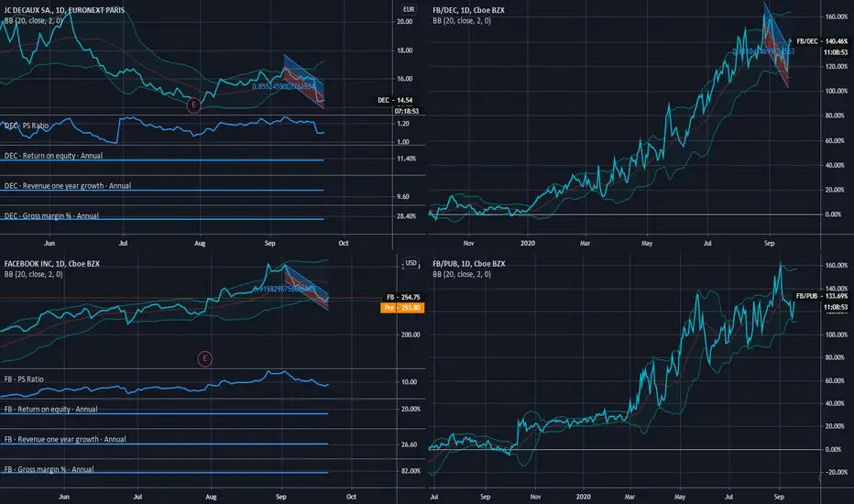The height and width of the screenshot is (504, 854).
Task: Select FB - Revenue one year growth - Annual label
Action: tap(65, 439)
